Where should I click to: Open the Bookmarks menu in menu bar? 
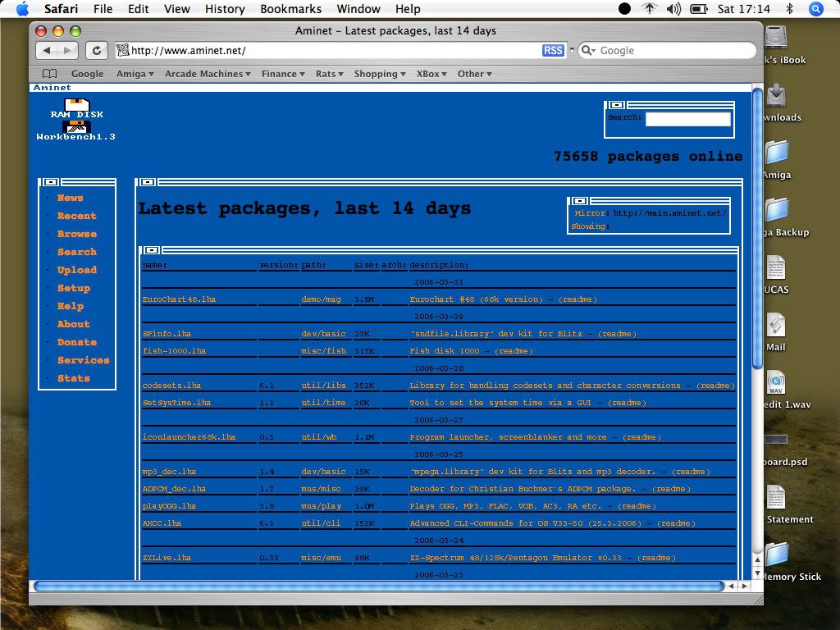pos(290,9)
